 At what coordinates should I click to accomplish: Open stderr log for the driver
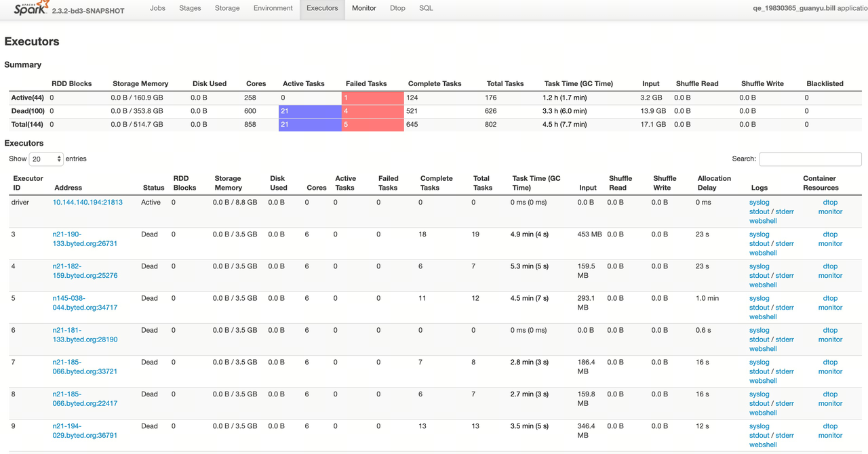[785, 211]
